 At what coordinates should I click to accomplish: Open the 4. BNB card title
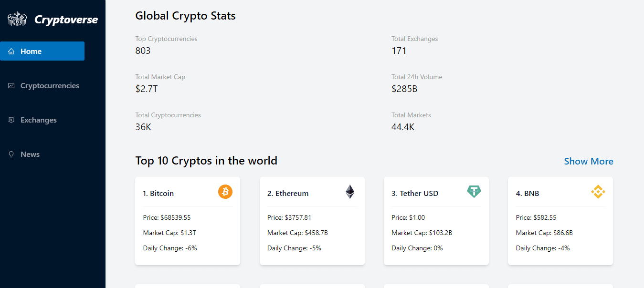528,193
